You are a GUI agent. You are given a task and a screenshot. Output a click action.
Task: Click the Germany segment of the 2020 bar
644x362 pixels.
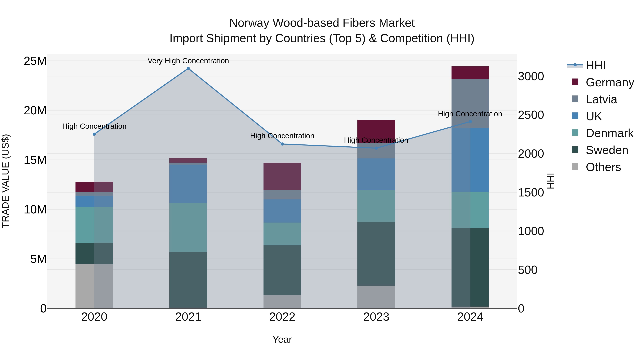click(94, 187)
